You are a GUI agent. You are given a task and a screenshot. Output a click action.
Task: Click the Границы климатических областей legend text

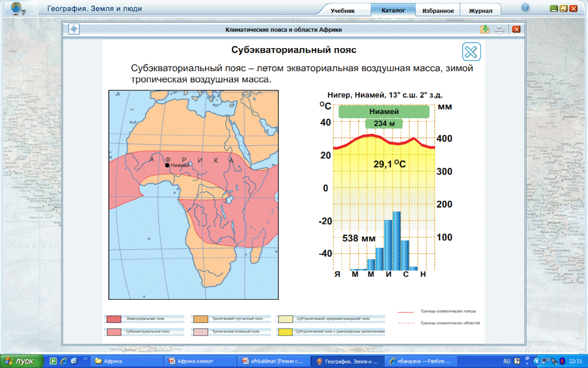tap(450, 323)
